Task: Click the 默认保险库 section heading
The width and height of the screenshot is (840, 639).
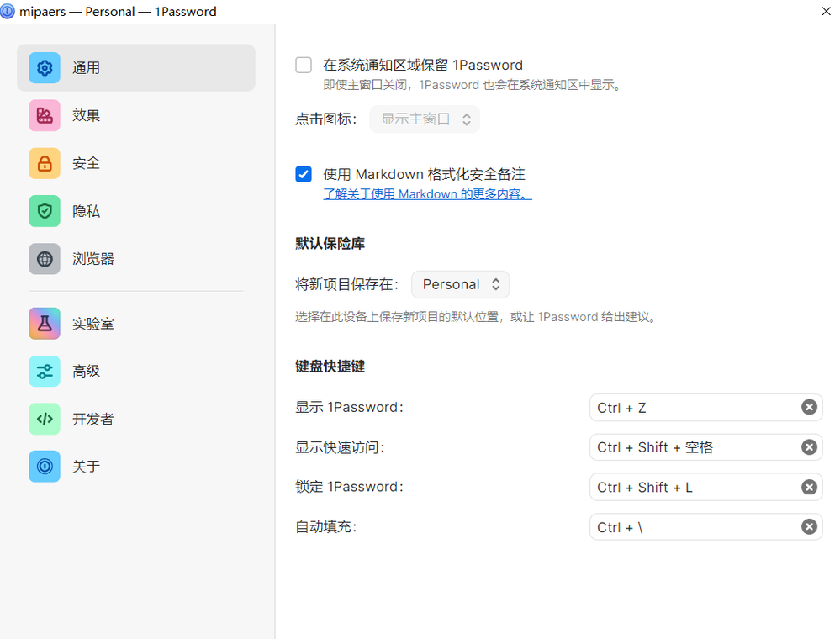Action: pos(330,244)
